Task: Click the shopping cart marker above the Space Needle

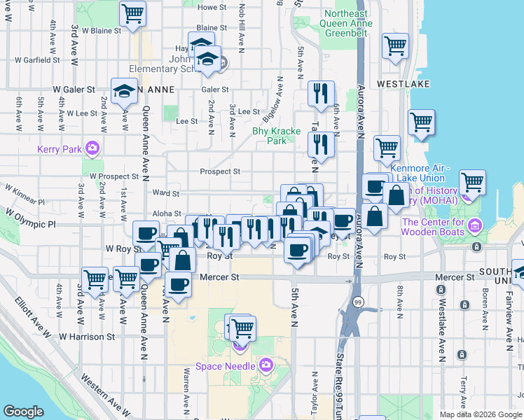Action: pyautogui.click(x=243, y=329)
